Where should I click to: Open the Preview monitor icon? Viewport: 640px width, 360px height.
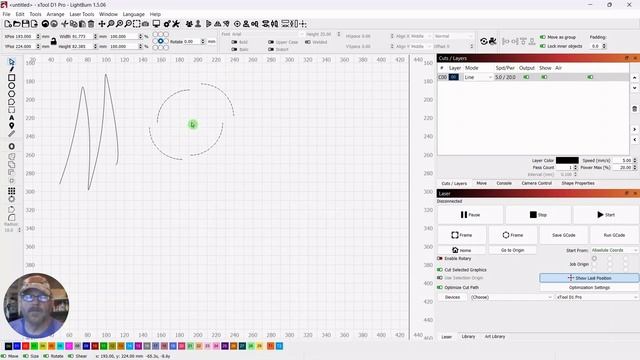coord(156,24)
